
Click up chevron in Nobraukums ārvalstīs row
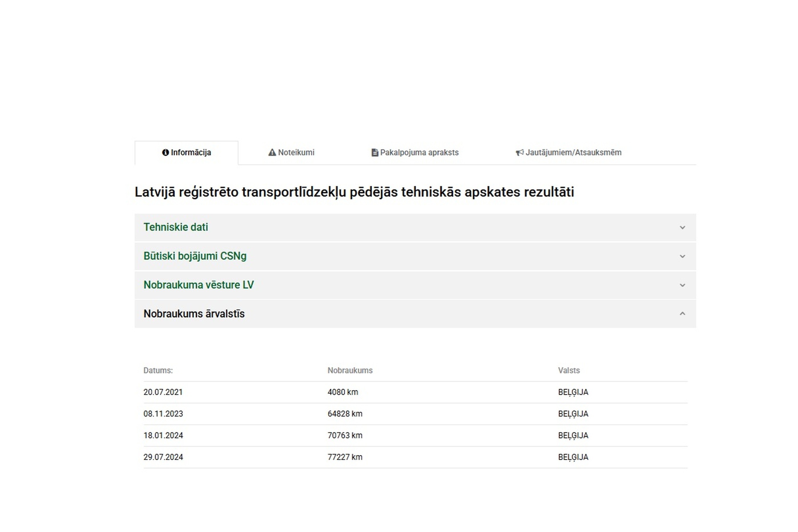682,314
